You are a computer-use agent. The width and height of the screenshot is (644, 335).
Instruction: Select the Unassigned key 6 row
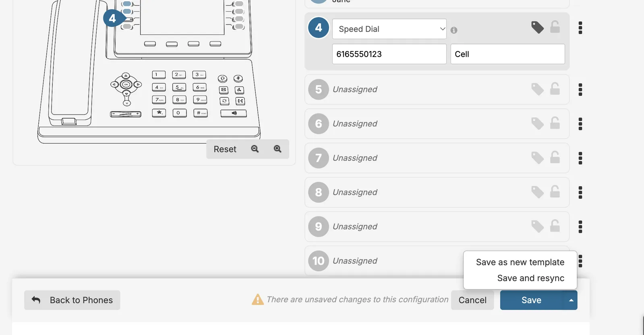pos(437,123)
